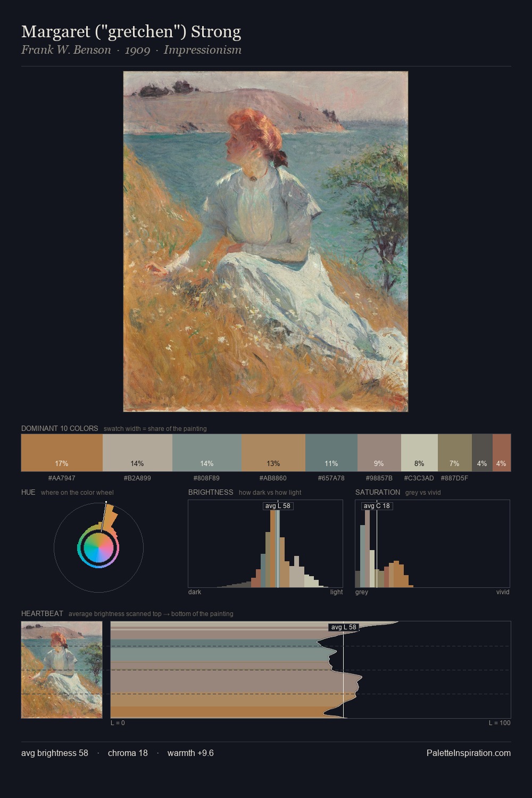Click the 'grey vs vivid' caption
Viewport: 532px width, 798px height.
click(423, 492)
